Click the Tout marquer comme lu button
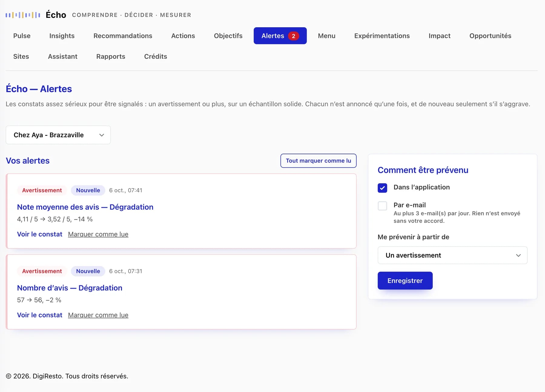 click(319, 161)
